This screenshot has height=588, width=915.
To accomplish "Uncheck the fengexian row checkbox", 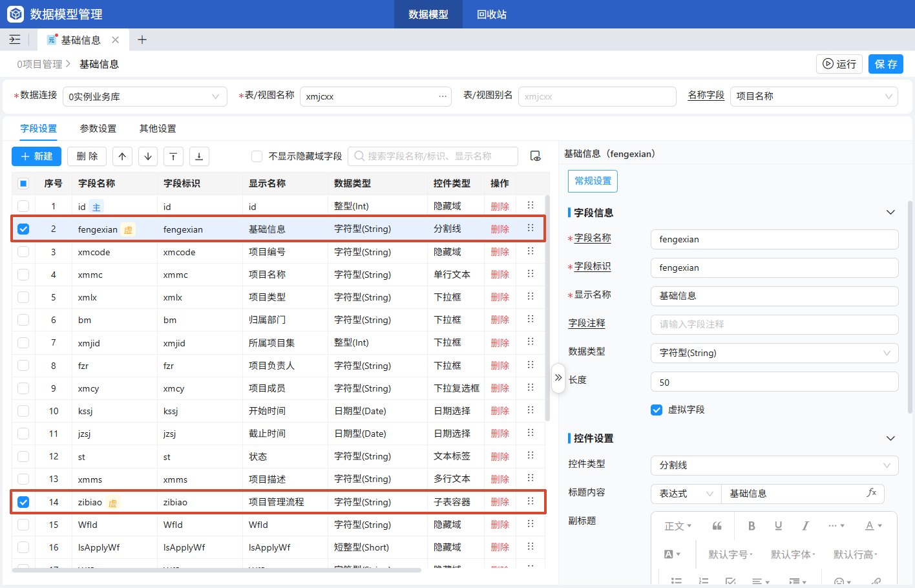I will coord(23,229).
